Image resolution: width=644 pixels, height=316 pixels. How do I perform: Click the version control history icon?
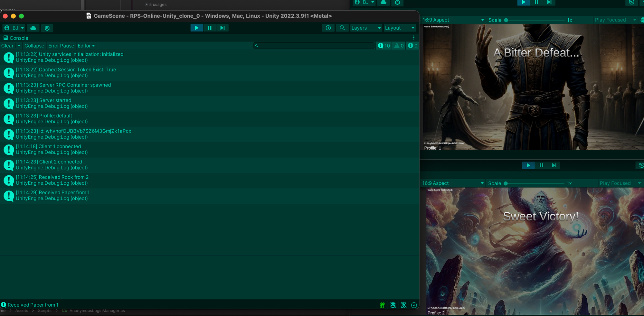click(x=328, y=28)
